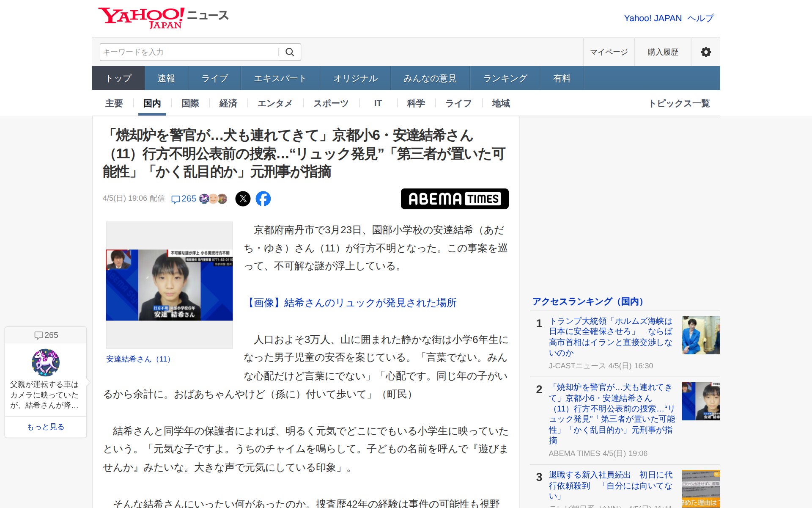This screenshot has width=812, height=508.
Task: Click the ABEMA TIMES logo
Action: [455, 199]
